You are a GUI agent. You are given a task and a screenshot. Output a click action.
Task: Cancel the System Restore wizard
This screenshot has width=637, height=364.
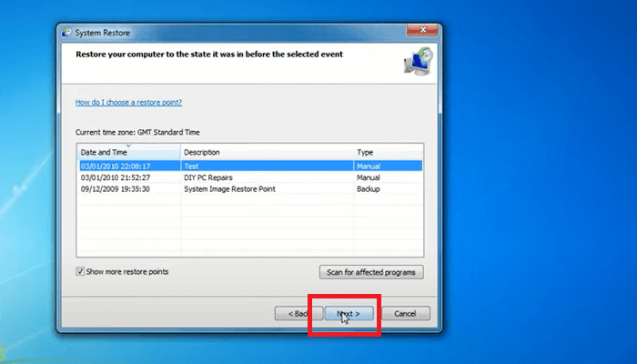point(405,313)
